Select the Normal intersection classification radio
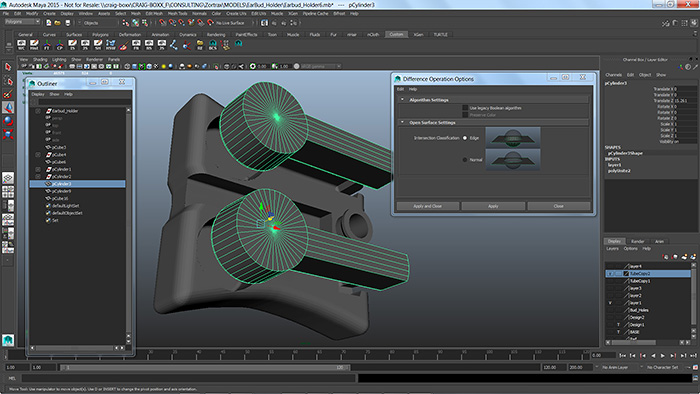Image resolution: width=700 pixels, height=394 pixels. pos(465,160)
